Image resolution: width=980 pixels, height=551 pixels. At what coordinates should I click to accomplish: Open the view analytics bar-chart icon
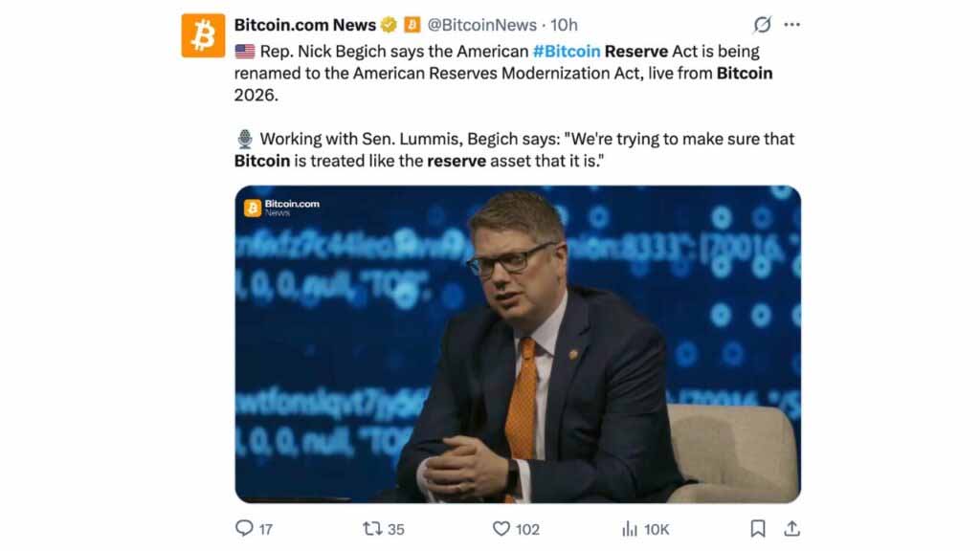click(630, 528)
